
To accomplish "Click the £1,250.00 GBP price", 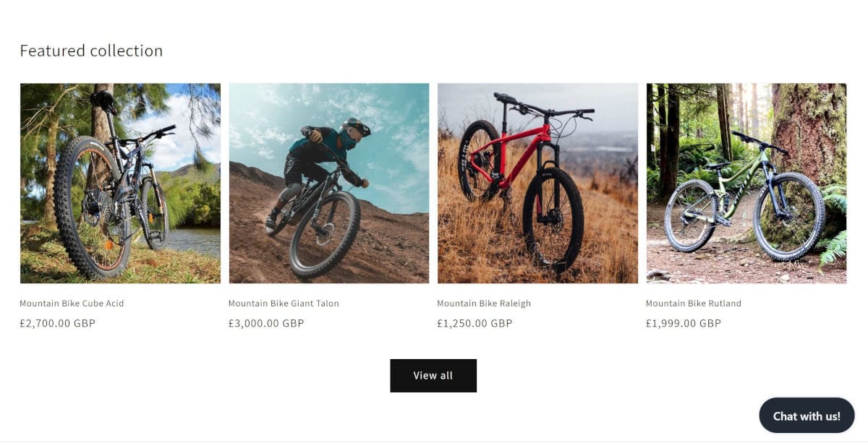I will (475, 323).
